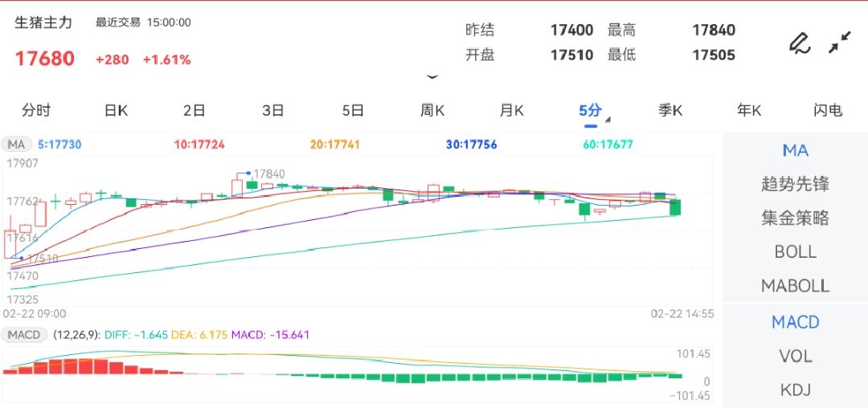Expand quote details chevron below header

coord(432,77)
